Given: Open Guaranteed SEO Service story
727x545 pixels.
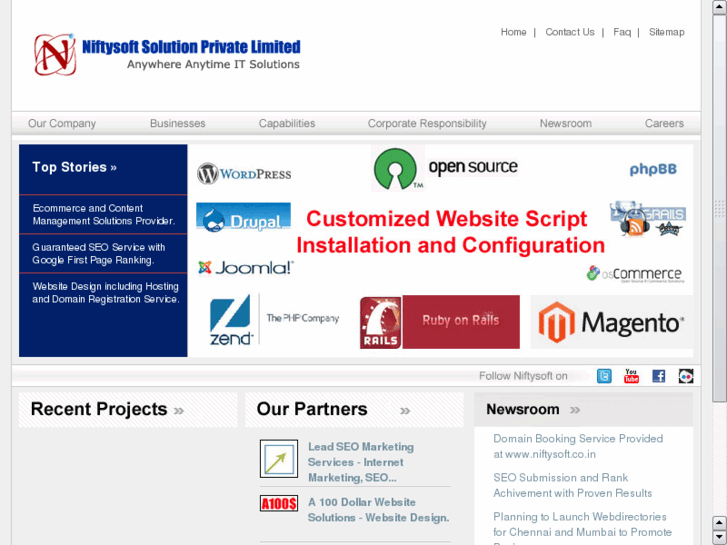Looking at the screenshot, I should tap(98, 254).
